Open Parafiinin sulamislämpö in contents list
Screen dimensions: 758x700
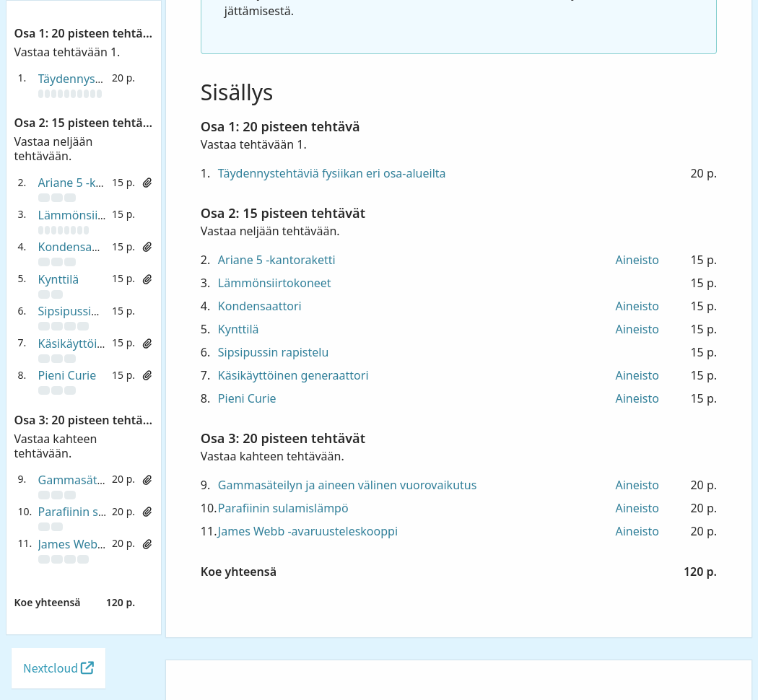[283, 508]
